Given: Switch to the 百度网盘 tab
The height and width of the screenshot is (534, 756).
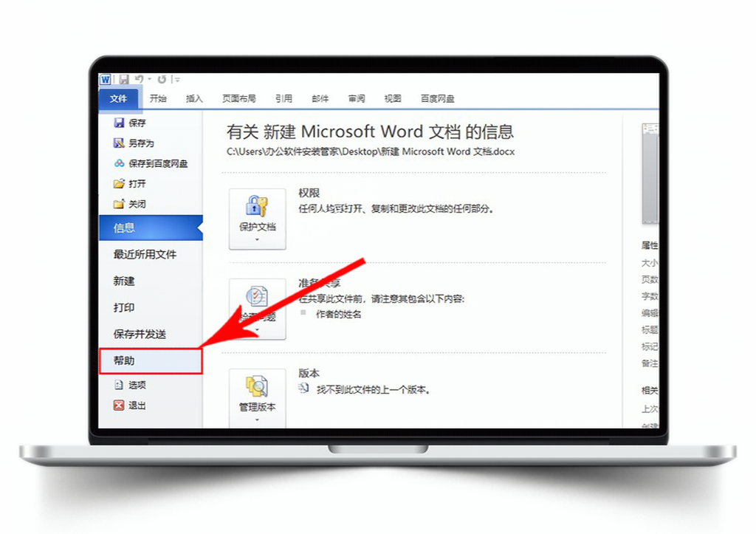Looking at the screenshot, I should (x=437, y=98).
